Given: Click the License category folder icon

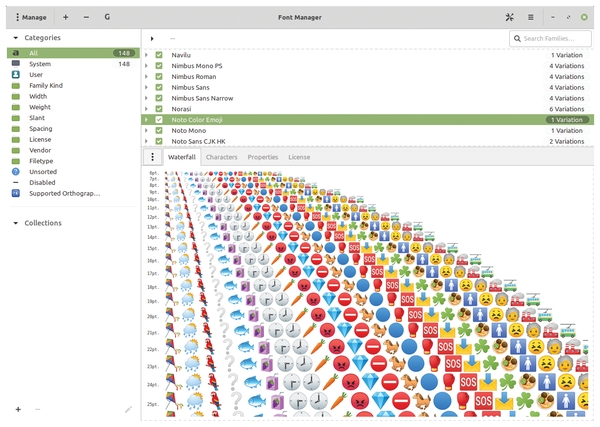Looking at the screenshot, I should pyautogui.click(x=16, y=139).
